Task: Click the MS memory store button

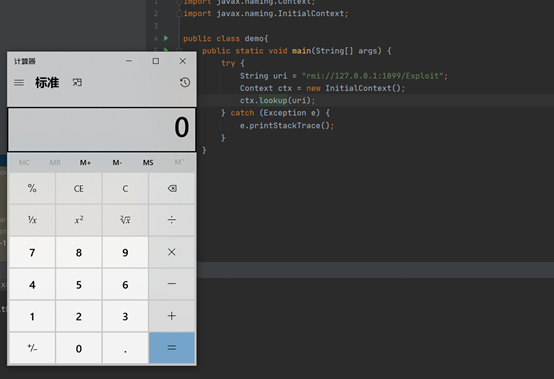Action: 148,162
